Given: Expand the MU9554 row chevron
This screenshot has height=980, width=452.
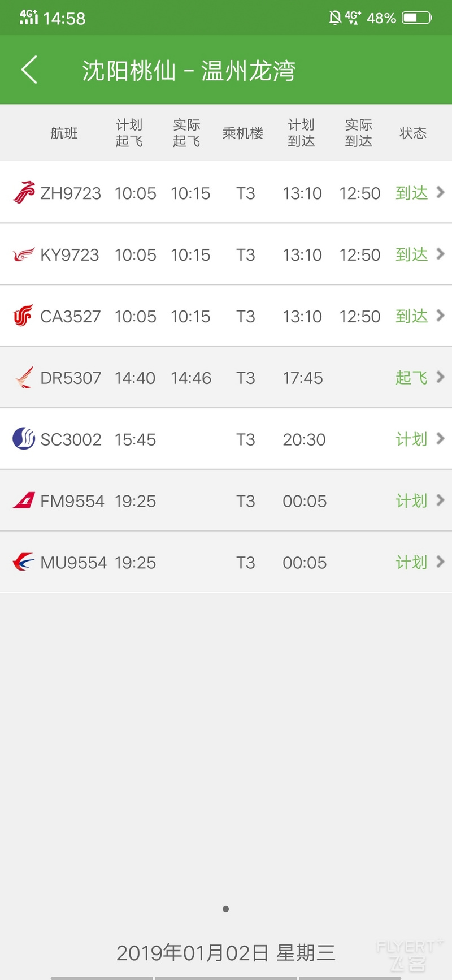Looking at the screenshot, I should pos(441,562).
